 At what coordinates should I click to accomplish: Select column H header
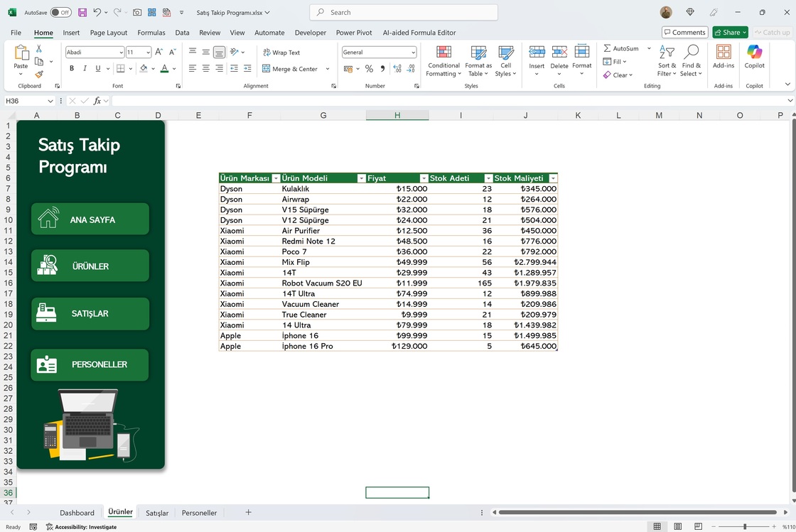[x=397, y=115]
